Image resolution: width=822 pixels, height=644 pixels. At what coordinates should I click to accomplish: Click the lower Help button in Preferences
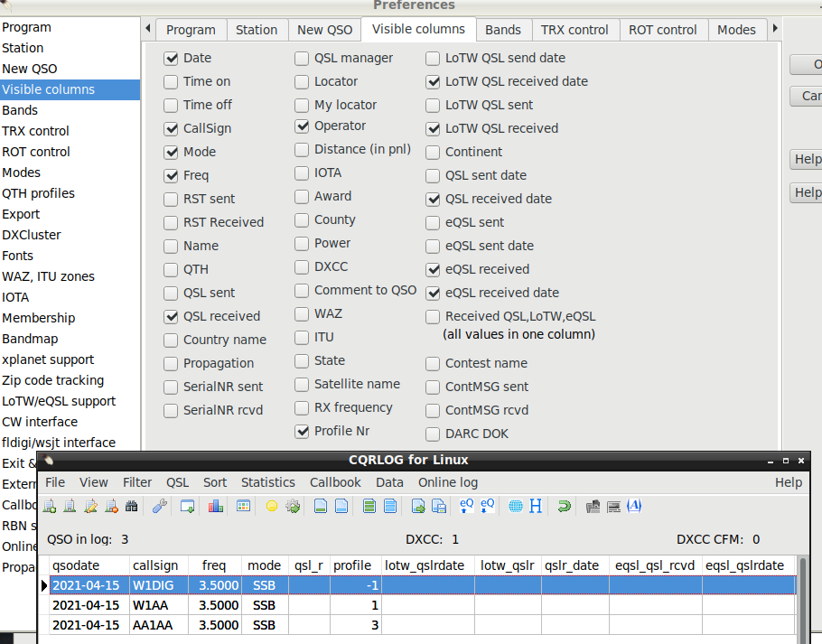coord(806,192)
